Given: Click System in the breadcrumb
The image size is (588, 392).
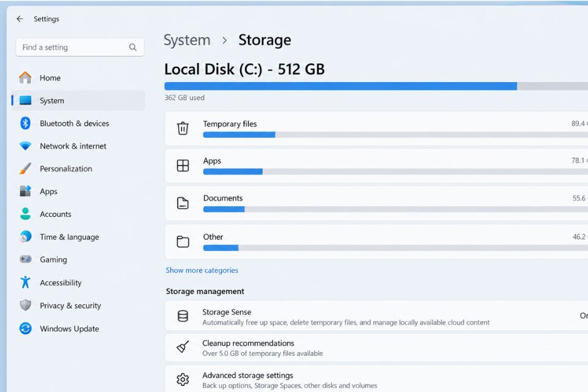Looking at the screenshot, I should click(x=187, y=40).
